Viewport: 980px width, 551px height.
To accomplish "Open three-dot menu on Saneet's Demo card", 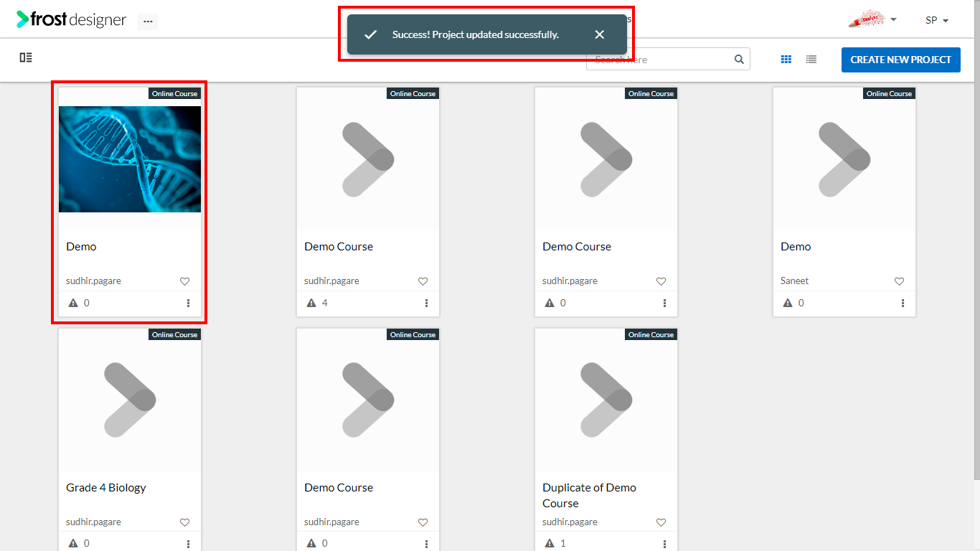I will tap(903, 303).
